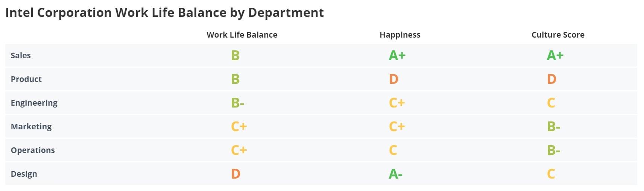Select Marketing's Culture Score B- grade

(553, 127)
